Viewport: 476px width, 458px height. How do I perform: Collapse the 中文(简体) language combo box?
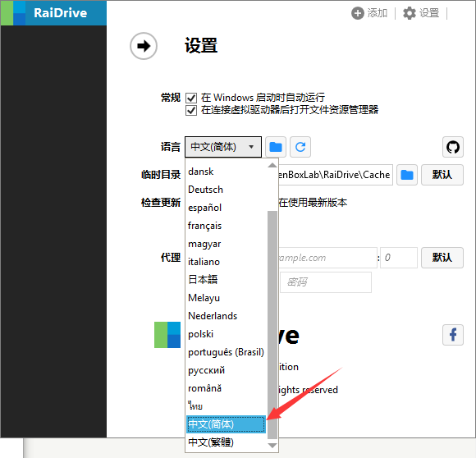tap(223, 147)
